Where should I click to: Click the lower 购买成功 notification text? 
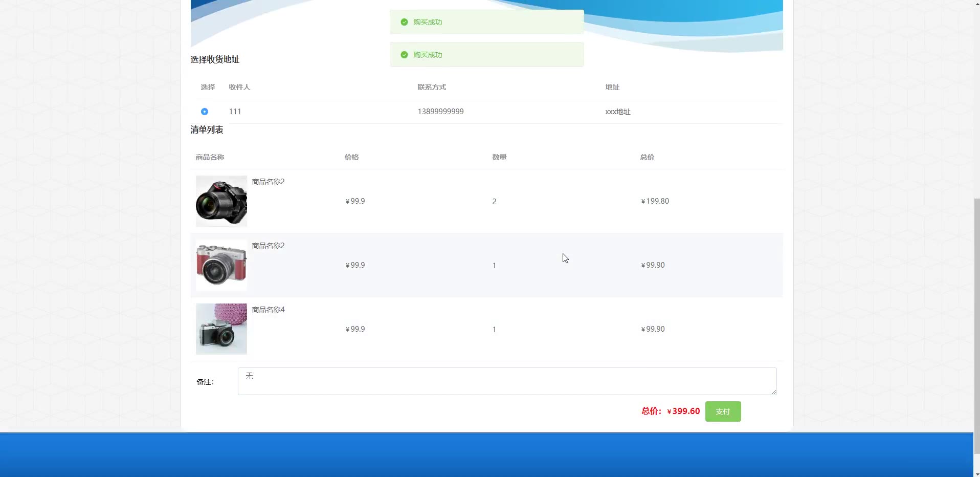tap(428, 55)
